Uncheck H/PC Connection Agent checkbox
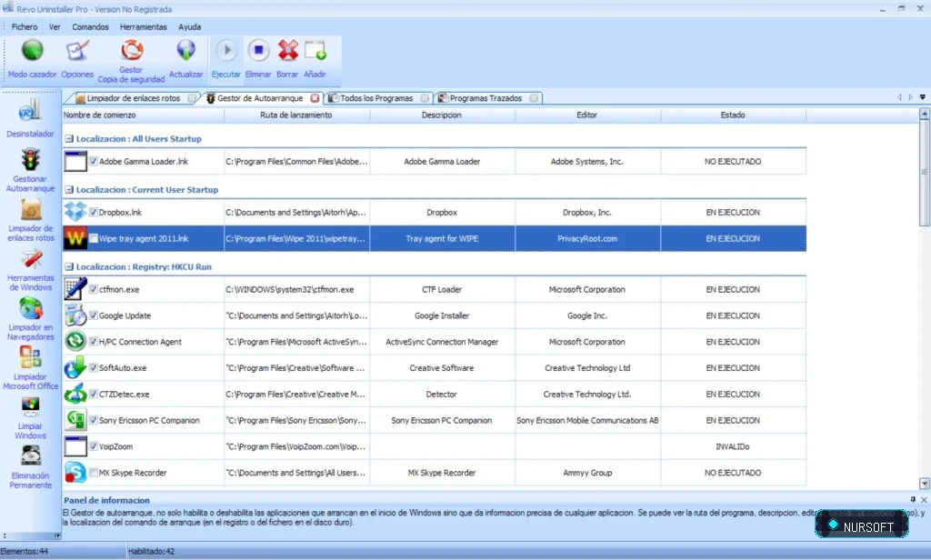This screenshot has height=560, width=931. pyautogui.click(x=94, y=342)
